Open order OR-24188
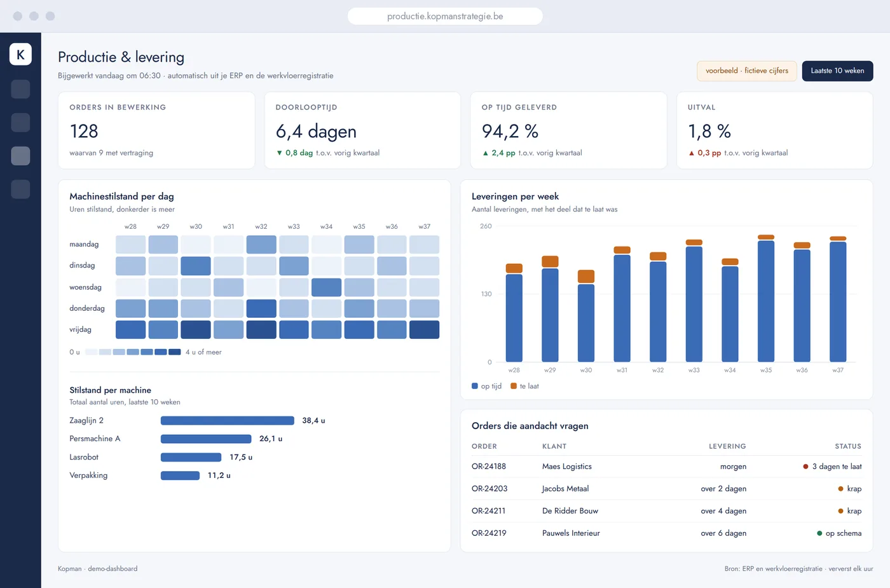The height and width of the screenshot is (588, 890). [x=489, y=467]
